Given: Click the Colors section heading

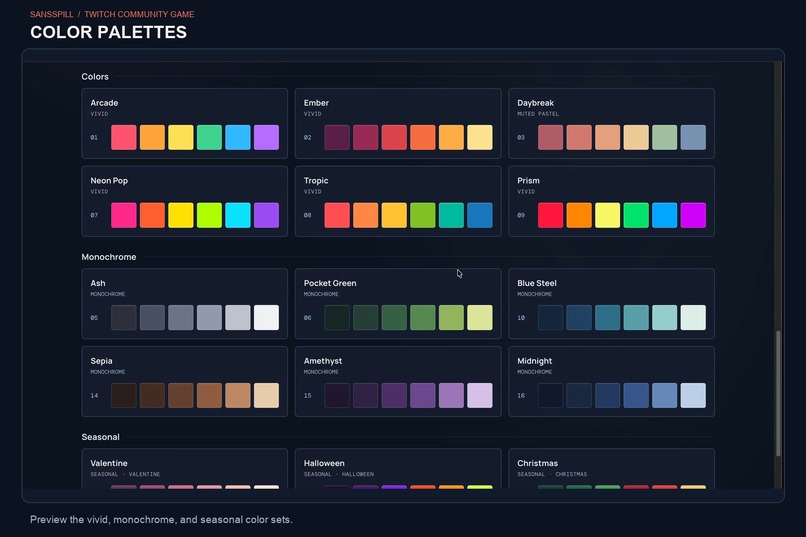Looking at the screenshot, I should point(95,77).
